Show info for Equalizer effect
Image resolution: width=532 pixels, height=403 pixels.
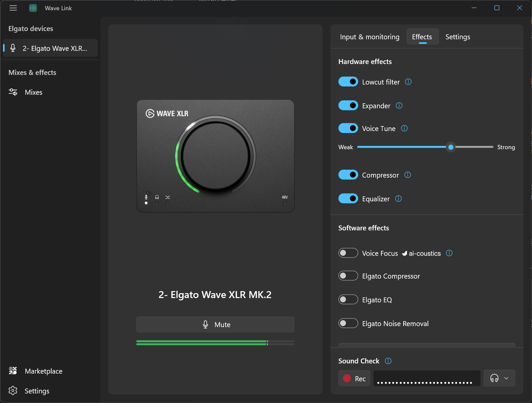(398, 199)
